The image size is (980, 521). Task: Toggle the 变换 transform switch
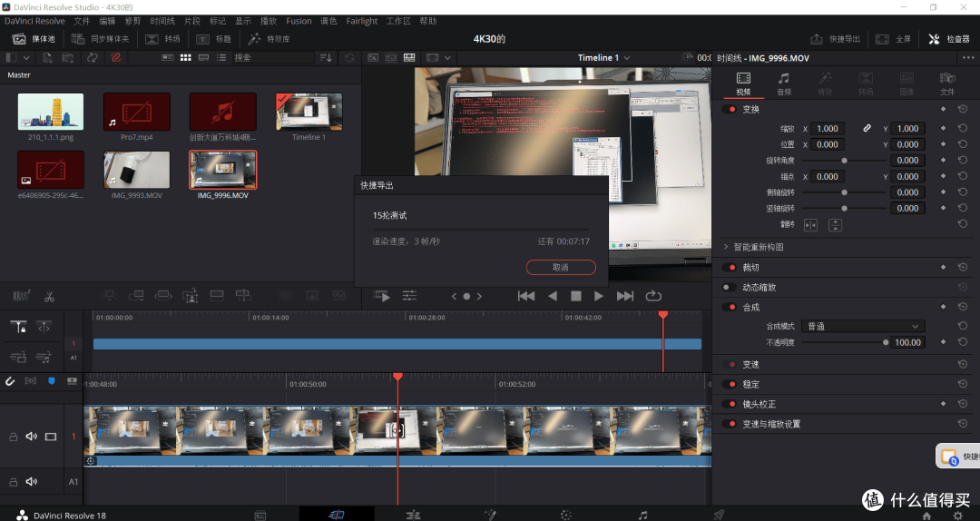pyautogui.click(x=730, y=109)
